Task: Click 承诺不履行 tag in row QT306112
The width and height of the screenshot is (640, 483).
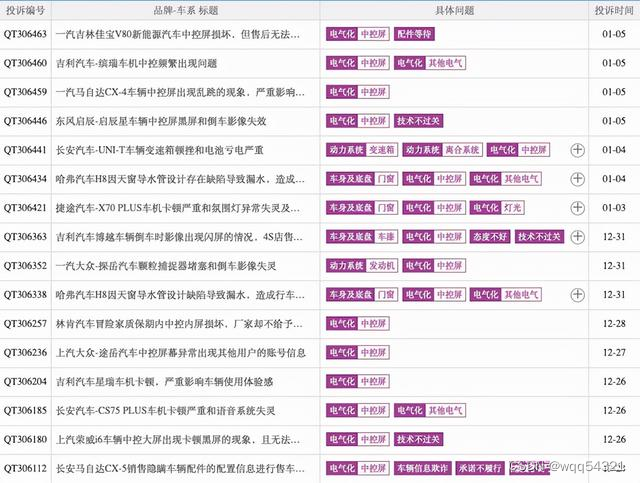Action: tap(480, 468)
